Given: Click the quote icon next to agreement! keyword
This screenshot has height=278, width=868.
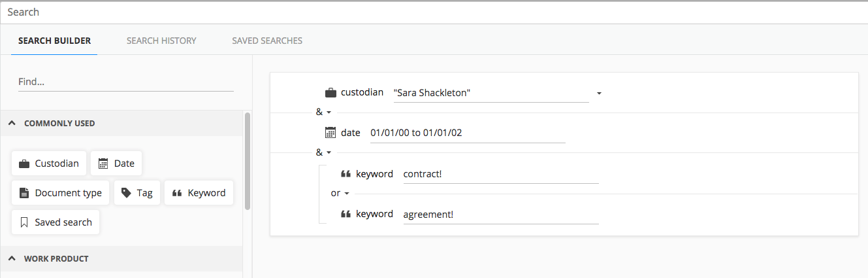Looking at the screenshot, I should pyautogui.click(x=346, y=215).
